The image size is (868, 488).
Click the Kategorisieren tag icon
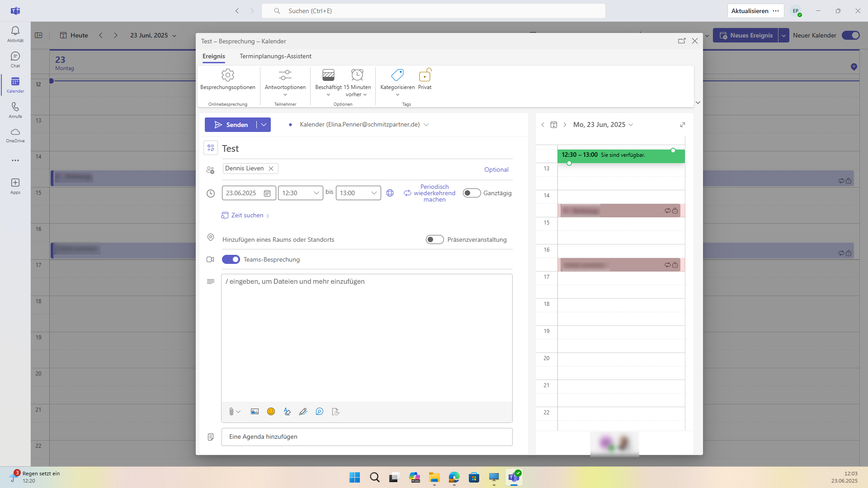tap(397, 75)
